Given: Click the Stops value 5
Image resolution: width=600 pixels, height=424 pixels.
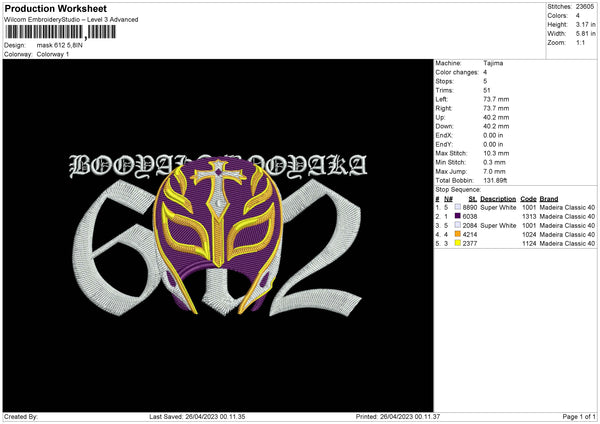Looking at the screenshot, I should 485,81.
